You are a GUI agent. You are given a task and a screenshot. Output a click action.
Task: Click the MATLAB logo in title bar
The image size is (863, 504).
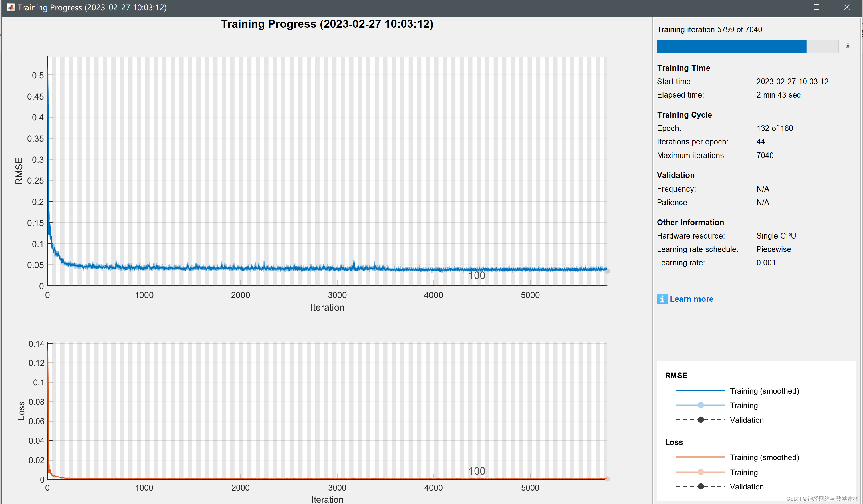tap(11, 7)
